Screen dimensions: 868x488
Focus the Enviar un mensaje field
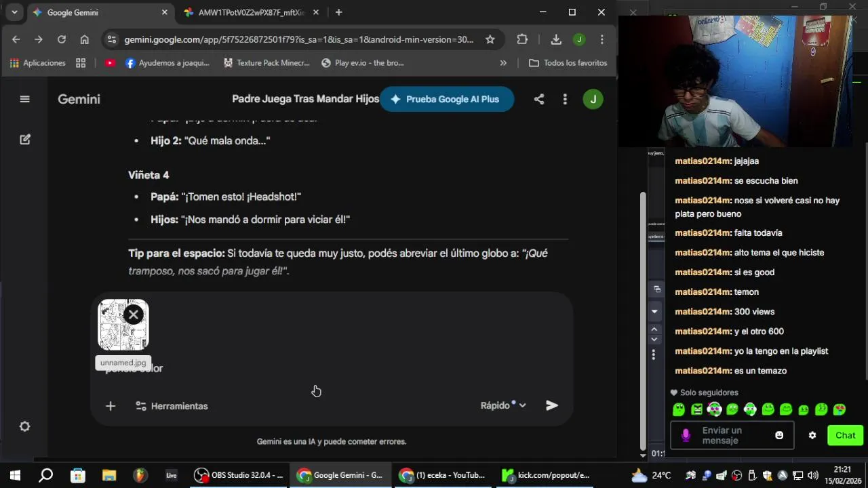point(732,435)
